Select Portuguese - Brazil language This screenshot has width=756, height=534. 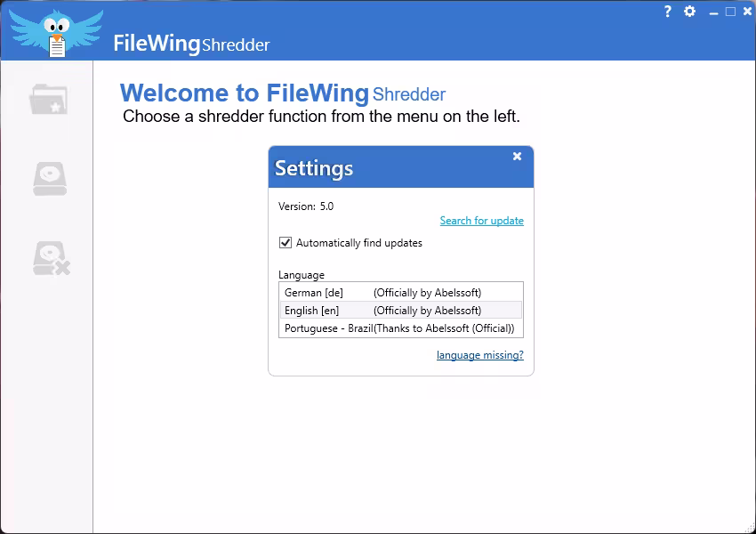400,328
